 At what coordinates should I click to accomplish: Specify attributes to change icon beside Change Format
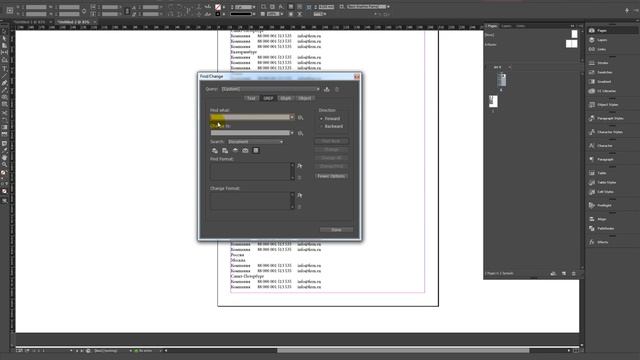click(x=300, y=196)
